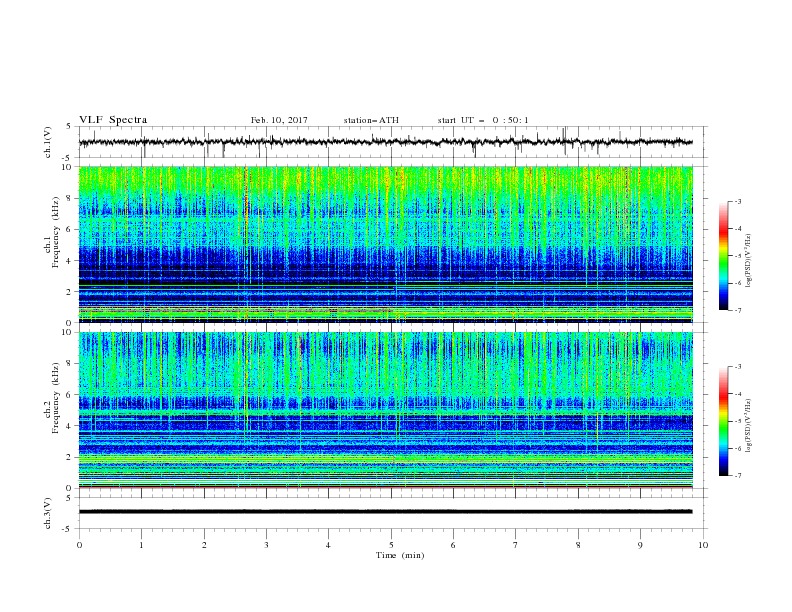The image size is (792, 612).
Task: Click the "5" tick on ch.3(V) axis
Action: pyautogui.click(x=69, y=497)
